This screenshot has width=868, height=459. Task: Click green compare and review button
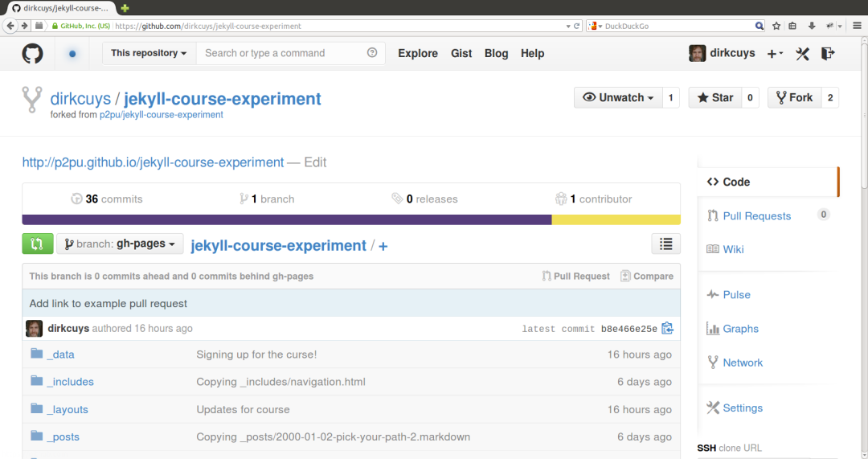[38, 244]
